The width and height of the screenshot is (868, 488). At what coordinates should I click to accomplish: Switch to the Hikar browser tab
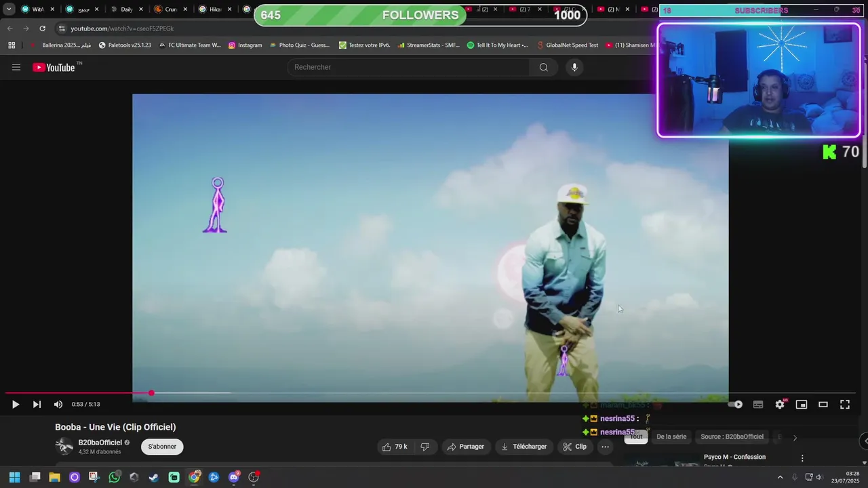[x=215, y=9]
